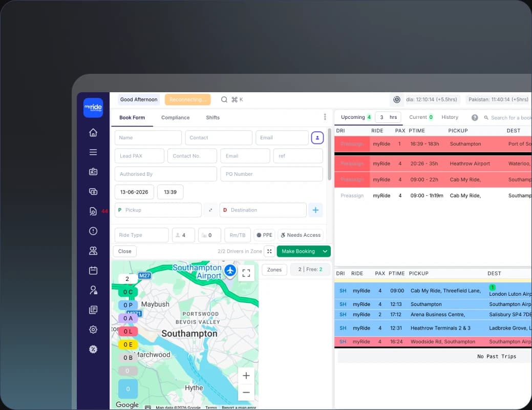Toggle the 0 B status filter on map

(x=128, y=358)
